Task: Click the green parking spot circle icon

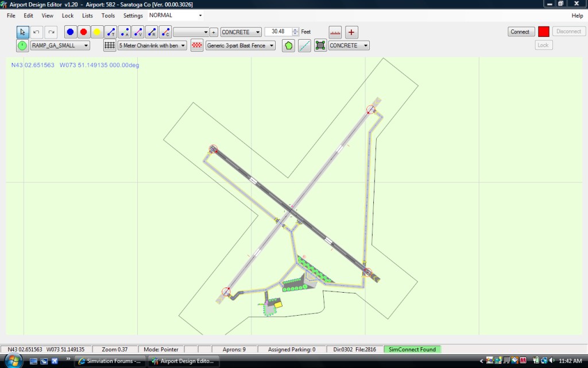Action: pos(22,45)
